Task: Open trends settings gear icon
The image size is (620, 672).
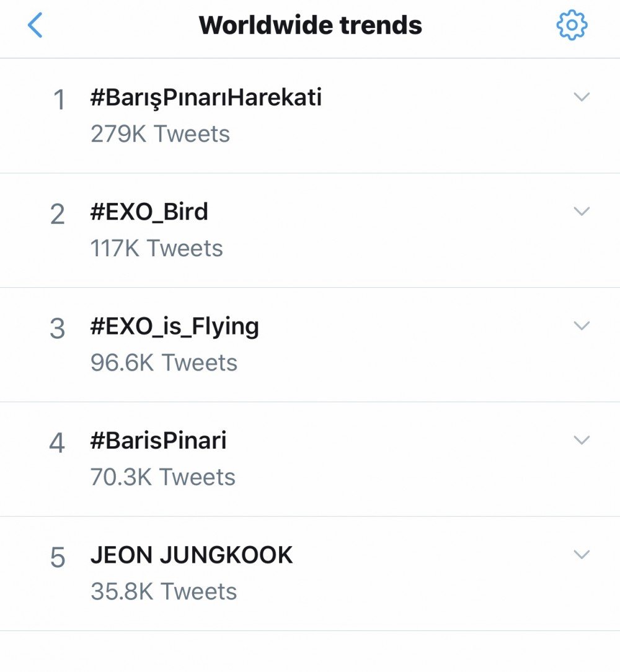Action: pyautogui.click(x=572, y=25)
